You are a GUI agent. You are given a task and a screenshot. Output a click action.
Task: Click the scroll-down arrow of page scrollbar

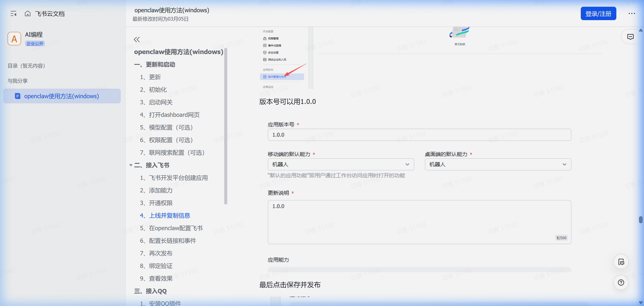pos(640,302)
